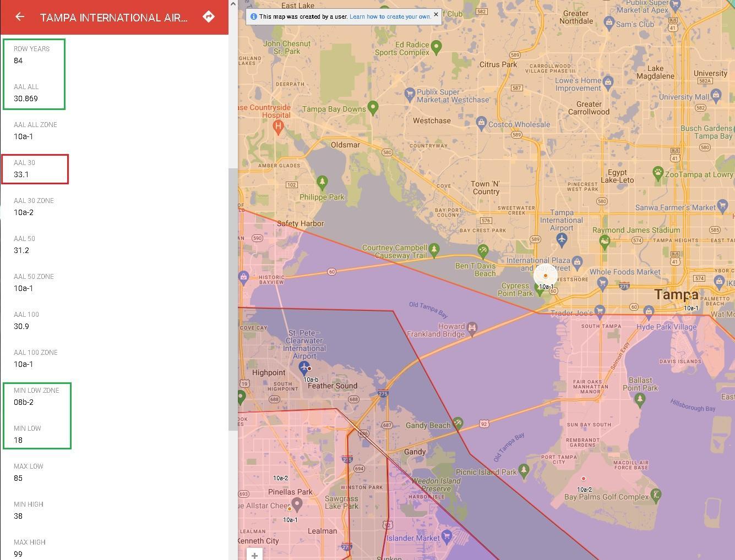The width and height of the screenshot is (735, 560).
Task: Click the side panel vertical scrollbar
Action: [x=233, y=300]
